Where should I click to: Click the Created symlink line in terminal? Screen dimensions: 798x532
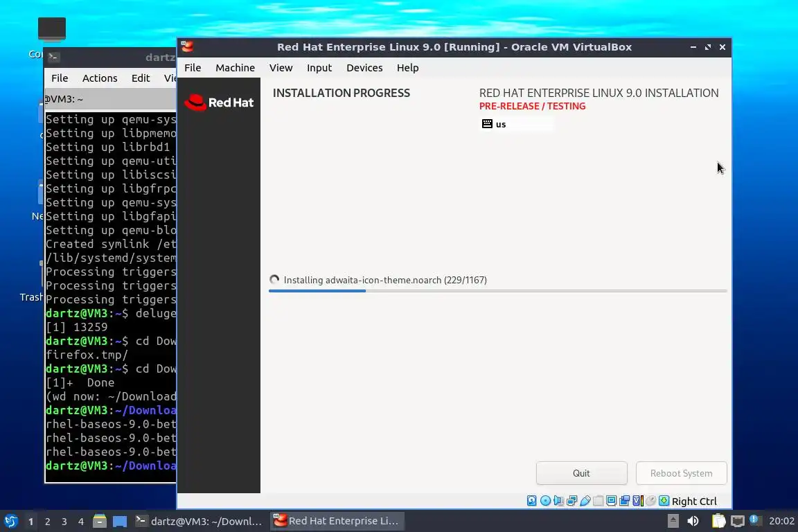click(x=111, y=244)
